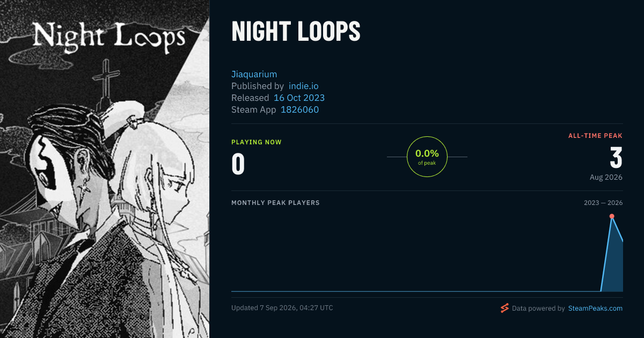This screenshot has height=338, width=644.
Task: Open the SteamPeaks.com link
Action: click(x=595, y=308)
